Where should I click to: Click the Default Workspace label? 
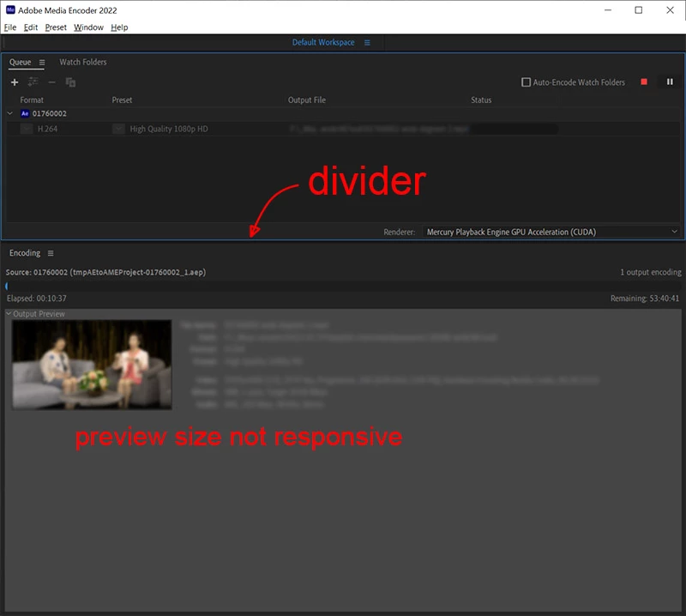click(323, 42)
